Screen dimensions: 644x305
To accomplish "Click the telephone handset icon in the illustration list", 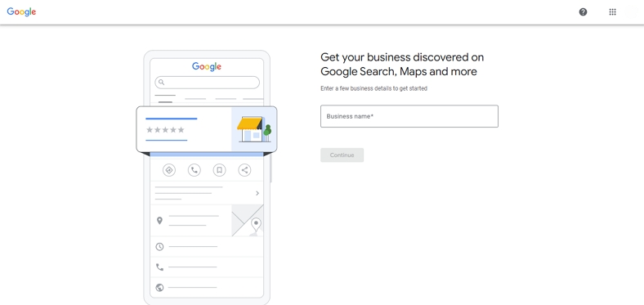I will [x=159, y=267].
